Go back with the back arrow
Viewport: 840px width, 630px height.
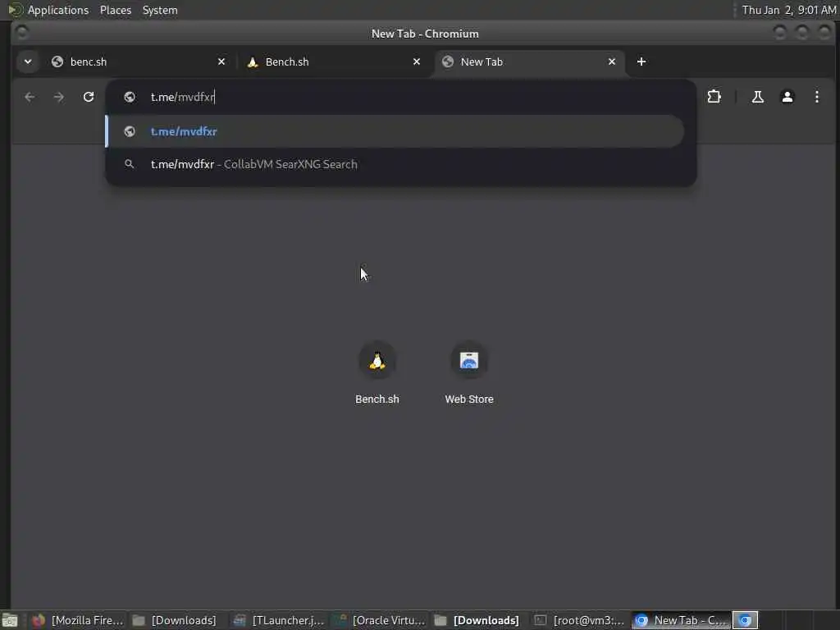(x=30, y=97)
